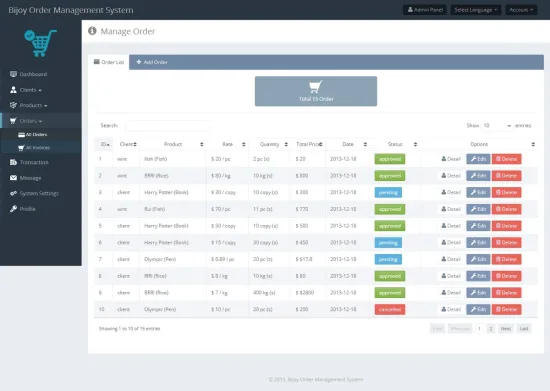Delete order 10 Olympic (Pen)
This screenshot has height=391, width=550.
click(x=507, y=309)
